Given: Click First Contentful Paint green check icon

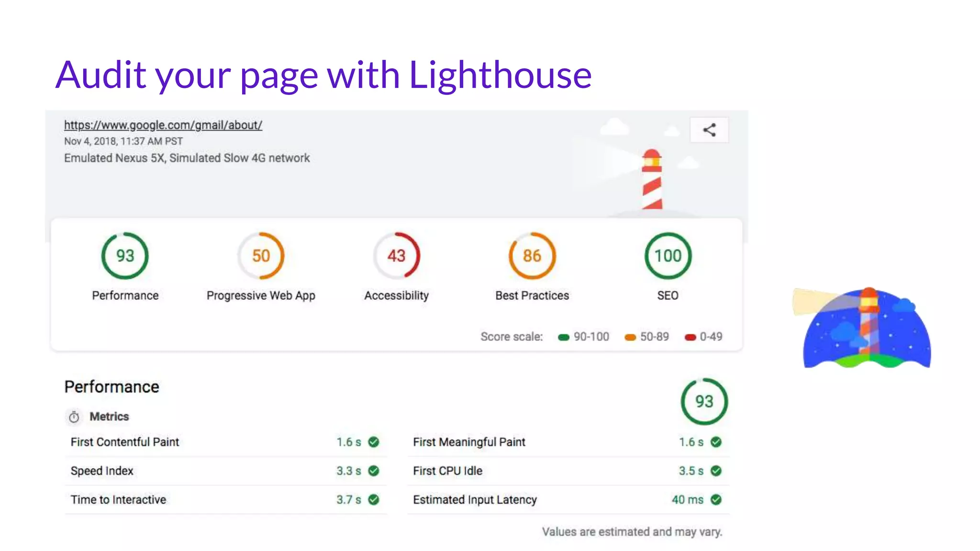Looking at the screenshot, I should click(374, 442).
